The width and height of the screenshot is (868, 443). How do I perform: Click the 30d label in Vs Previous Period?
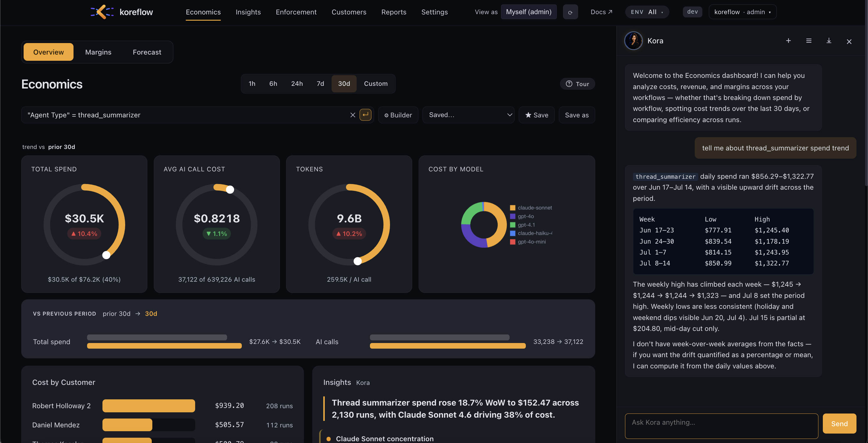[151, 314]
